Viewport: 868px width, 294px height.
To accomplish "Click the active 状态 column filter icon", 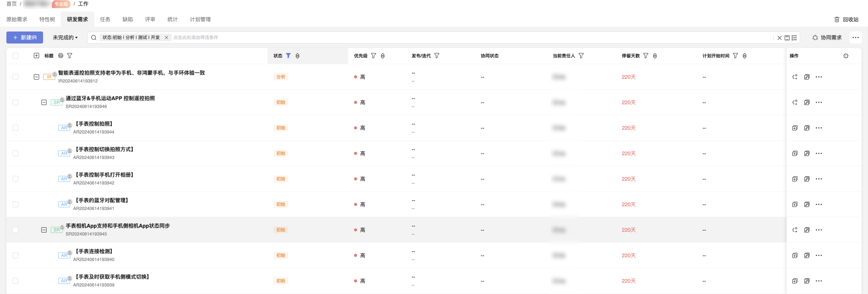I will pos(289,56).
